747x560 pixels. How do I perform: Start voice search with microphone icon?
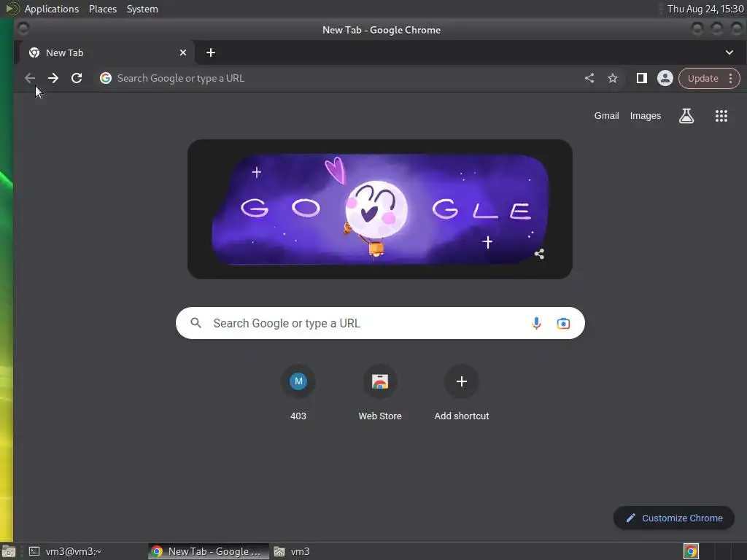pos(536,323)
